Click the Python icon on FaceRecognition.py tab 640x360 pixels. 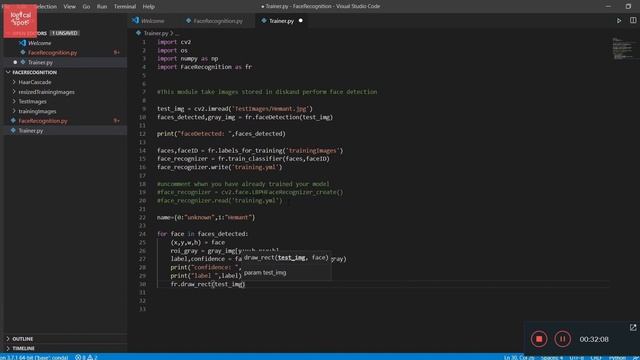(188, 20)
